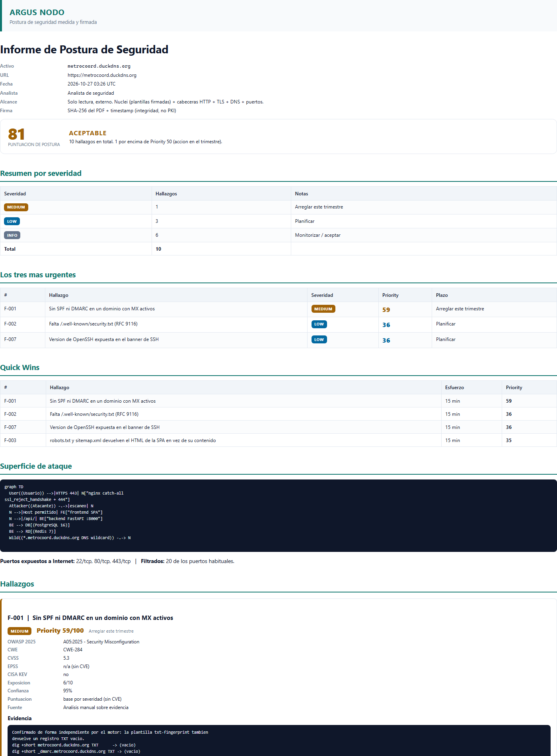This screenshot has height=756, width=557.
Task: Click the Confianza value 95%
Action: [x=68, y=691]
